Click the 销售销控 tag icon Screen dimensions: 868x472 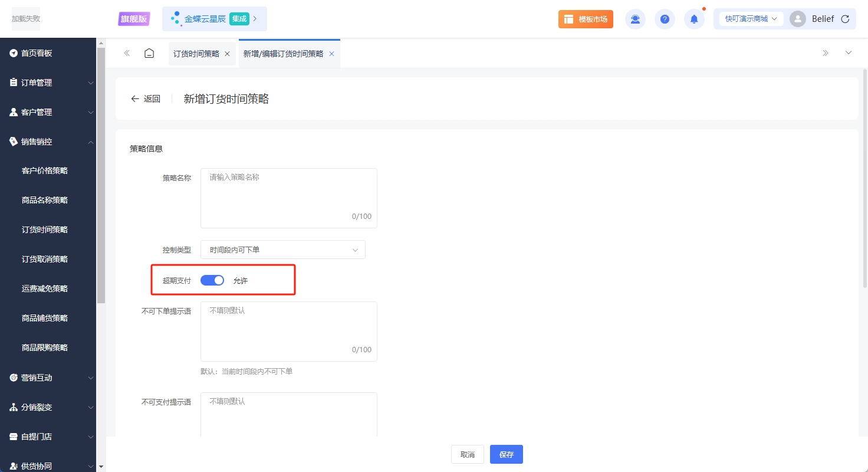point(14,142)
